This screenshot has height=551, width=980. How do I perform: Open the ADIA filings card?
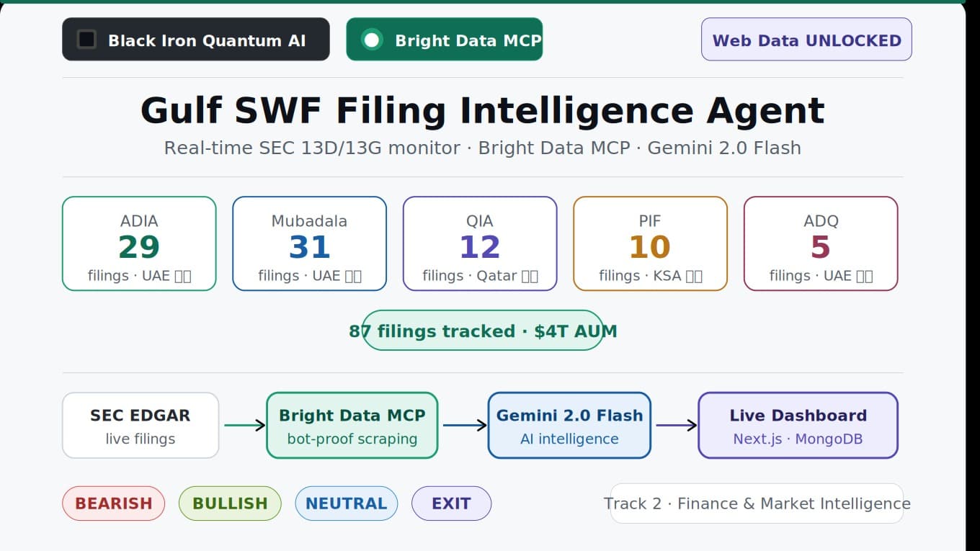click(139, 243)
